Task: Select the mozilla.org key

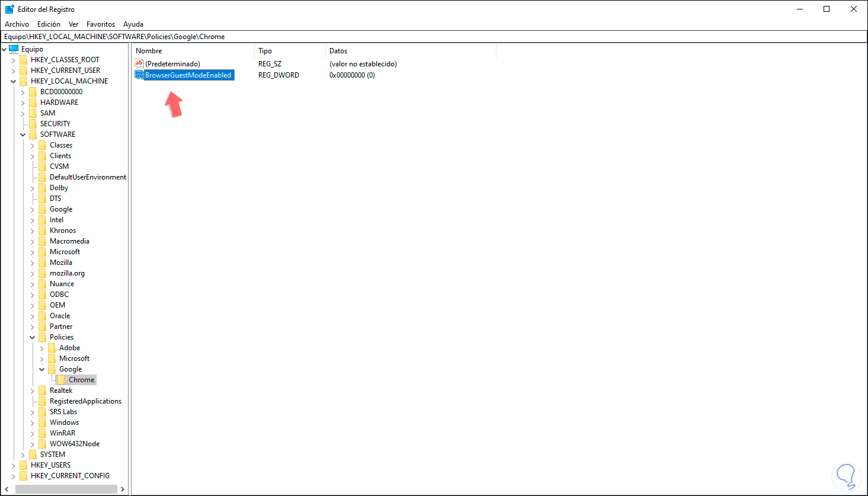Action: pos(67,273)
